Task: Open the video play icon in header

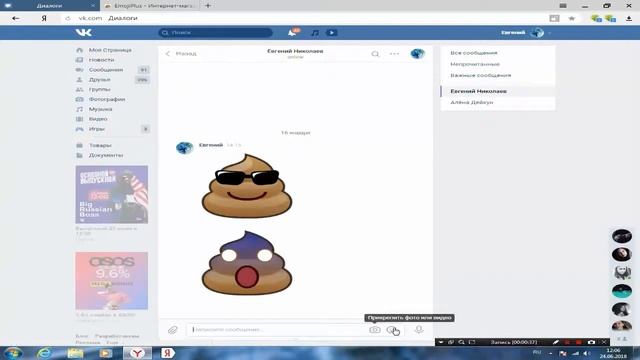Action: [x=331, y=33]
